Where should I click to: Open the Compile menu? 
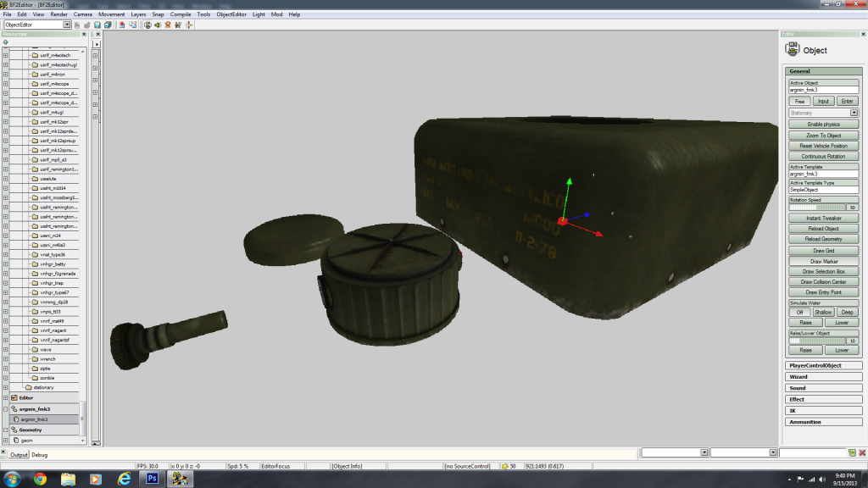tap(180, 14)
